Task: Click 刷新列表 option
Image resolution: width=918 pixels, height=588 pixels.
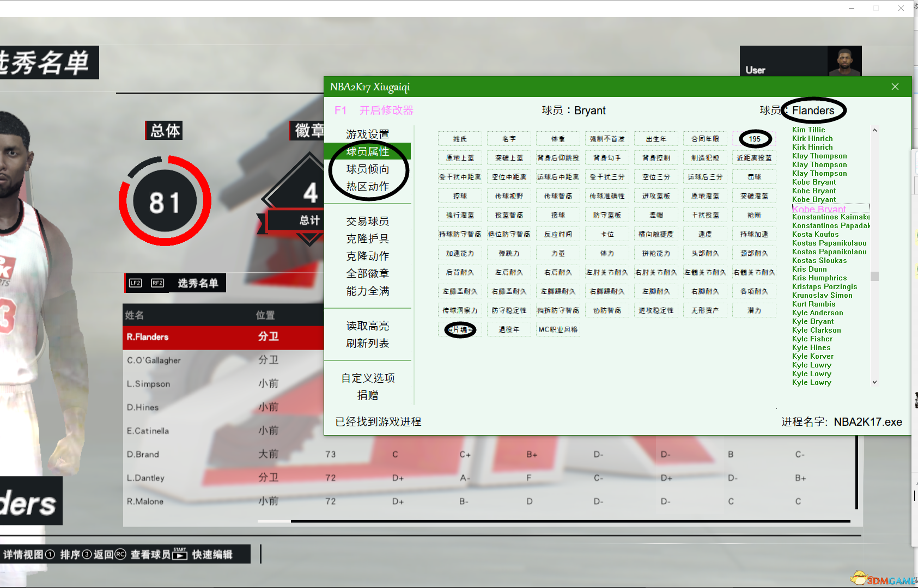Action: pos(368,343)
